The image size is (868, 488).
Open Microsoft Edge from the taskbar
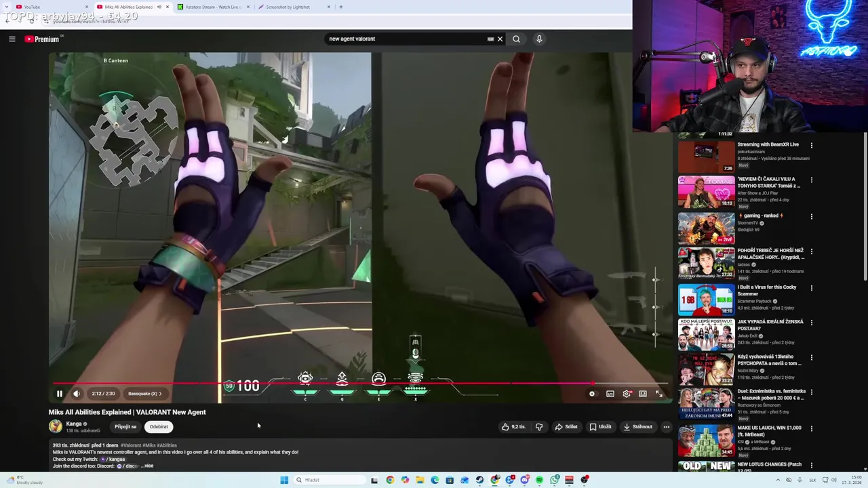(x=435, y=480)
